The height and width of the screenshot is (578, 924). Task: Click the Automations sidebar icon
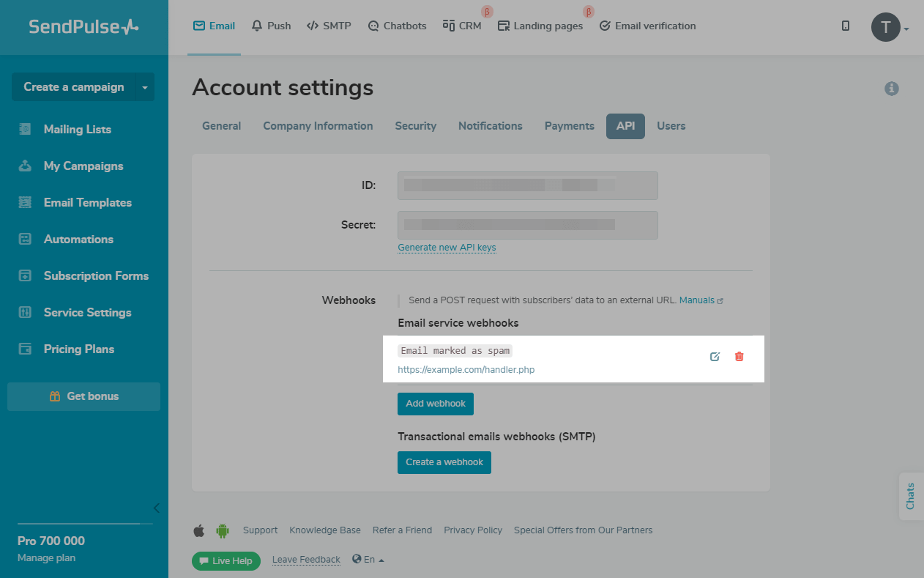pyautogui.click(x=26, y=239)
